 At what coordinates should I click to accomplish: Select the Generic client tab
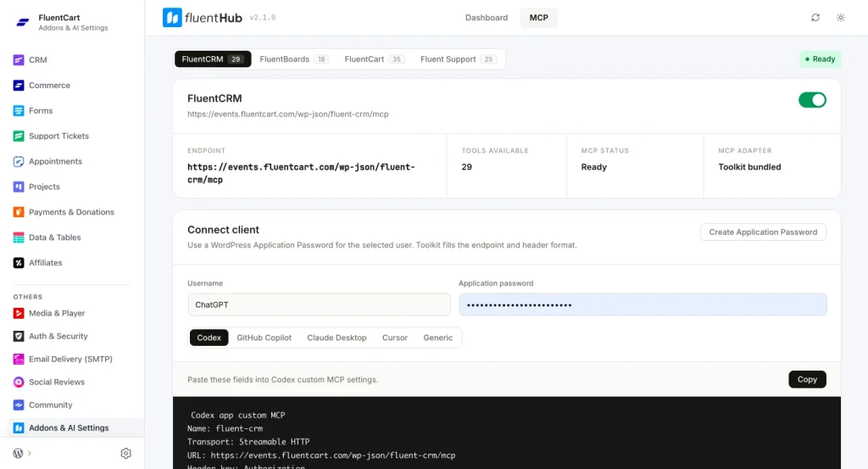click(438, 338)
